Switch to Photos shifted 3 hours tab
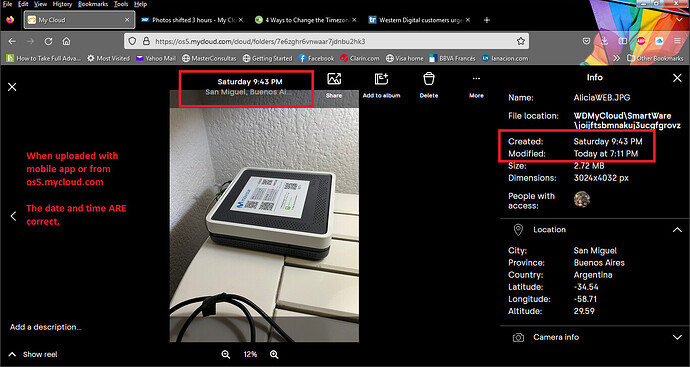 pos(192,20)
